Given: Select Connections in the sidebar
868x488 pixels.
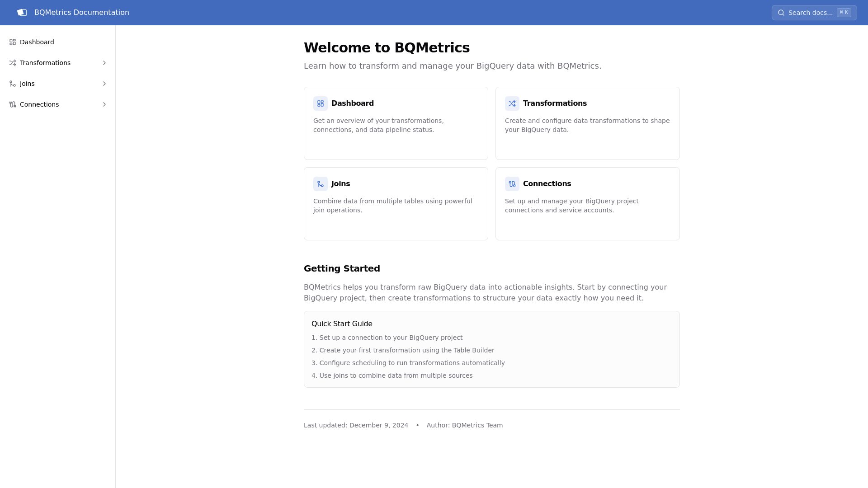Looking at the screenshot, I should coord(58,104).
